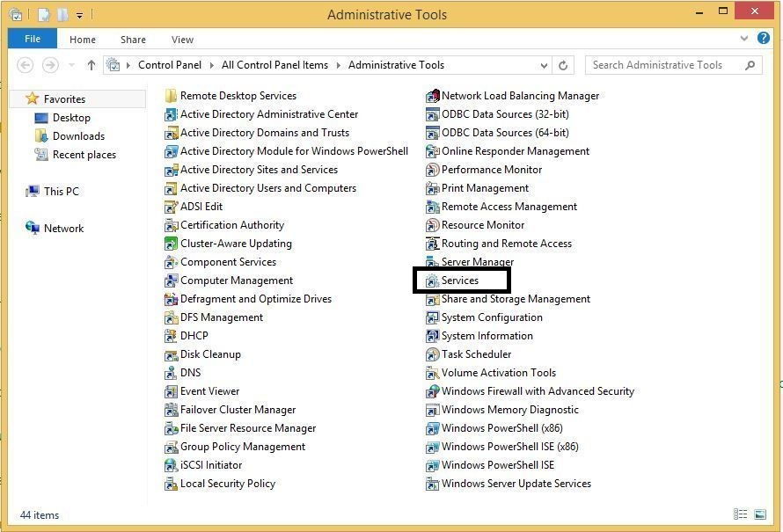Open the Quick Access Toolbar customize dropdown

coord(79,15)
